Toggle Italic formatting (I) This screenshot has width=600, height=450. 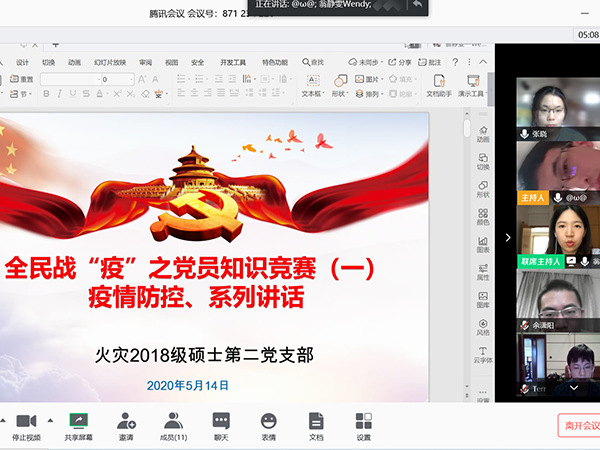[59, 94]
